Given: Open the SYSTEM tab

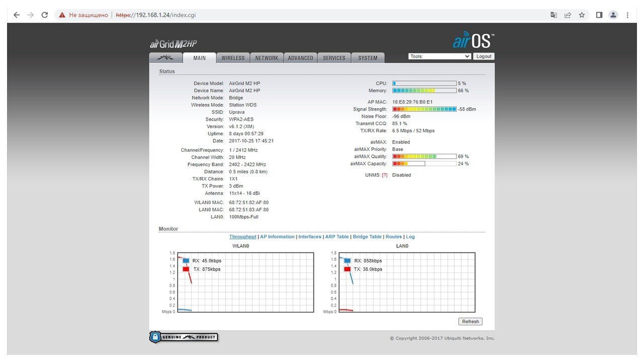Looking at the screenshot, I should click(368, 58).
